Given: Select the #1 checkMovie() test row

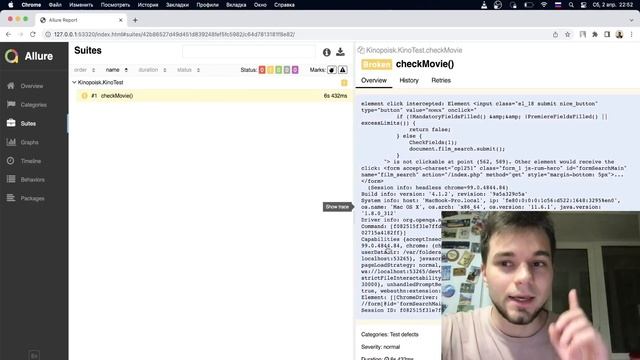Looking at the screenshot, I should tap(214, 96).
